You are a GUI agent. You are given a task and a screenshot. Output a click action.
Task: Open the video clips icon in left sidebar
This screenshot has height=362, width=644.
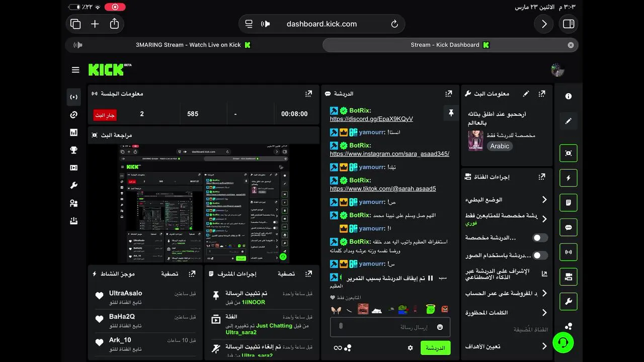[x=74, y=168]
